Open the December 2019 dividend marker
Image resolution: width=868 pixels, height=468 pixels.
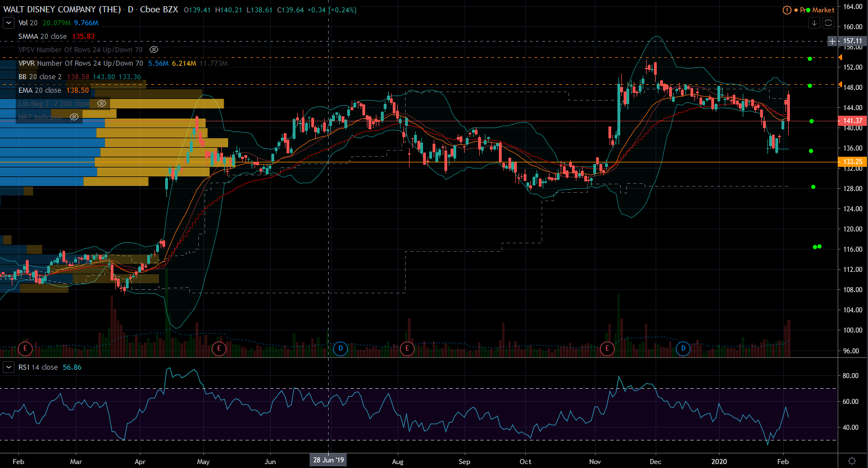click(683, 349)
